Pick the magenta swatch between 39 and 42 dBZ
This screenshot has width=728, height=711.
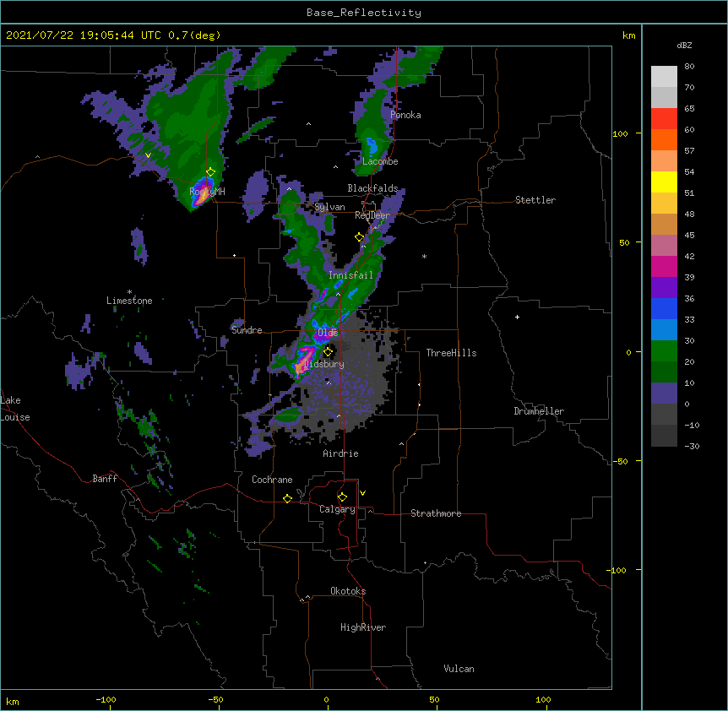[664, 266]
